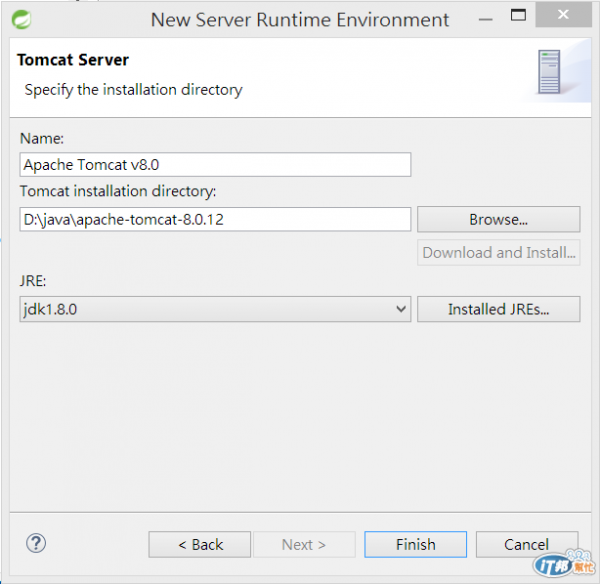Open the JRE dropdown showing jdk1.8.0

coord(215,309)
